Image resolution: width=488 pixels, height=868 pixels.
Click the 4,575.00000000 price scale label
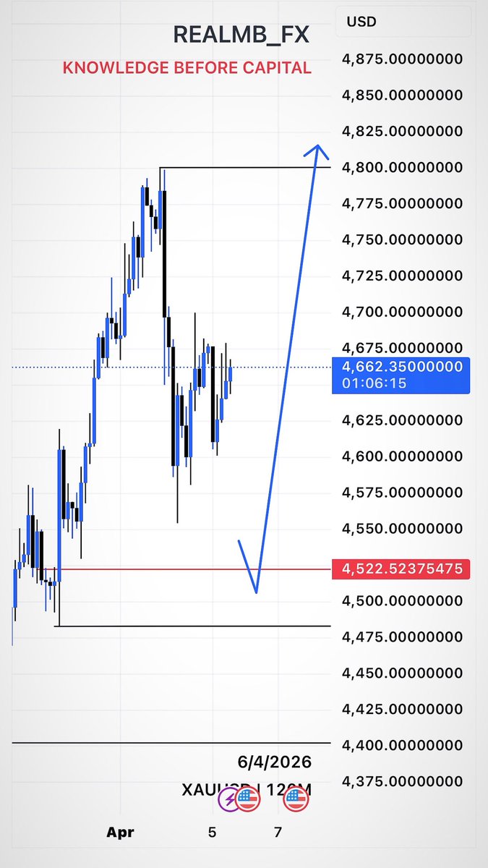click(402, 493)
